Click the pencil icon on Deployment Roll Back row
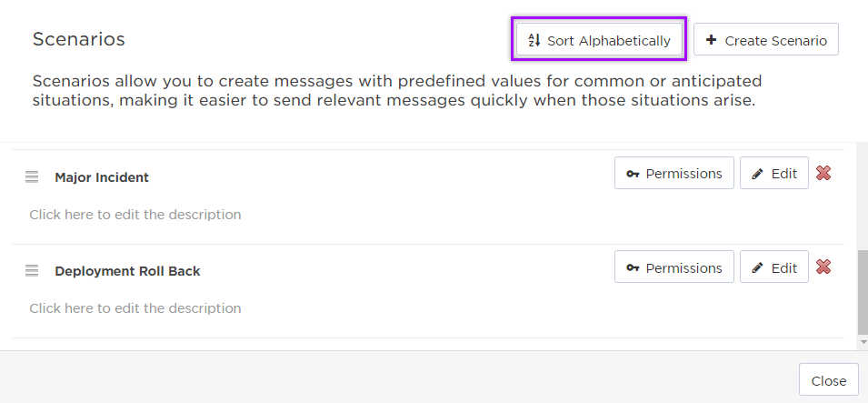Image resolution: width=868 pixels, height=403 pixels. [x=758, y=268]
